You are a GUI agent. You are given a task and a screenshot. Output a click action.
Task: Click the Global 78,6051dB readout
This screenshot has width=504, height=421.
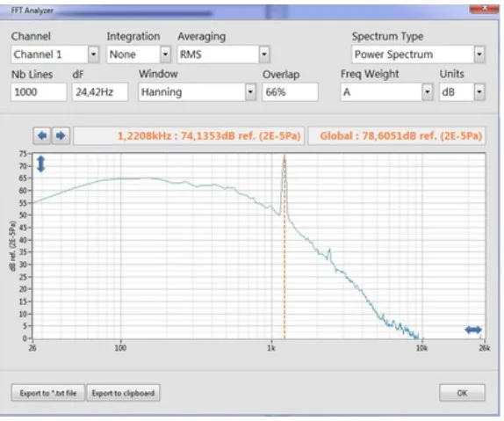pos(400,136)
